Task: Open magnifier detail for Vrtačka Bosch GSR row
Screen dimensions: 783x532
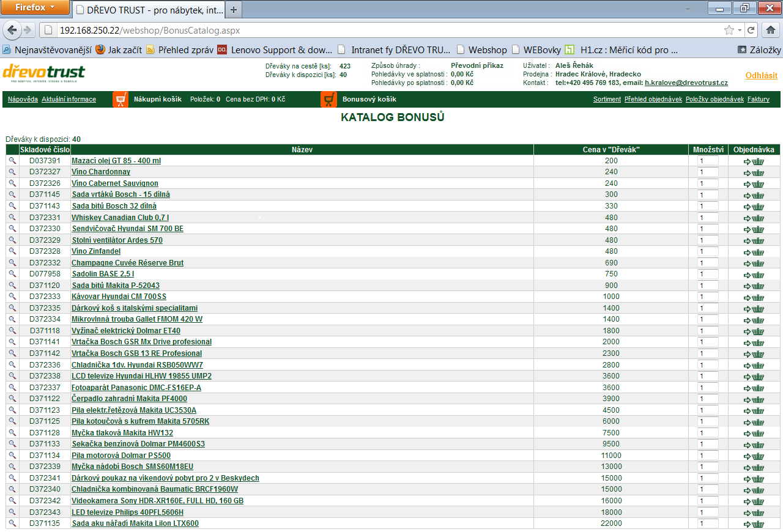Action: pos(12,342)
